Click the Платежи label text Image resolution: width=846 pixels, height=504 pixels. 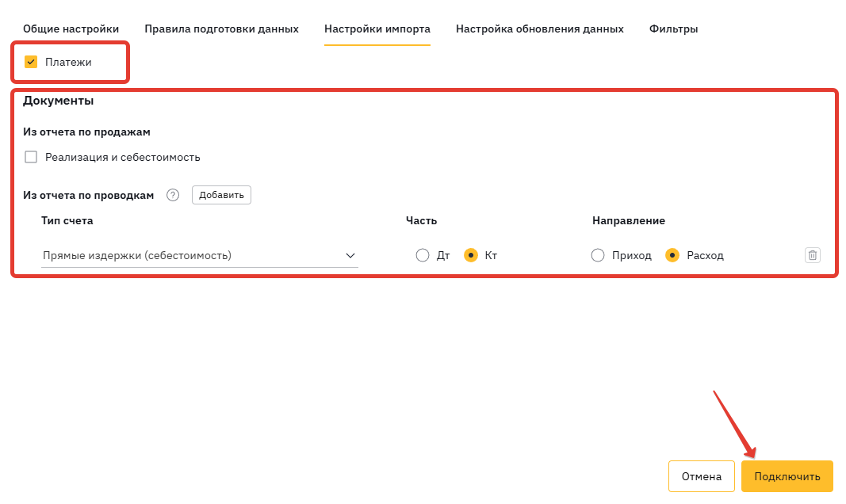[x=68, y=62]
